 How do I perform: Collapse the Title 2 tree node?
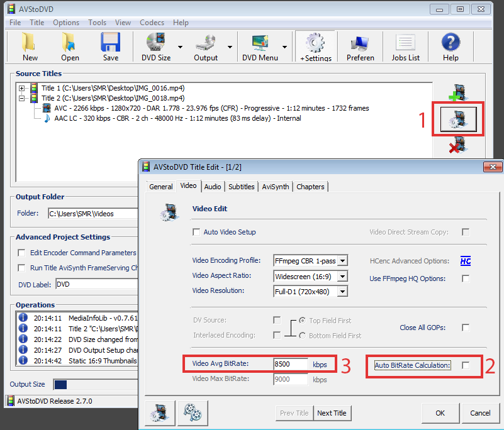point(21,98)
